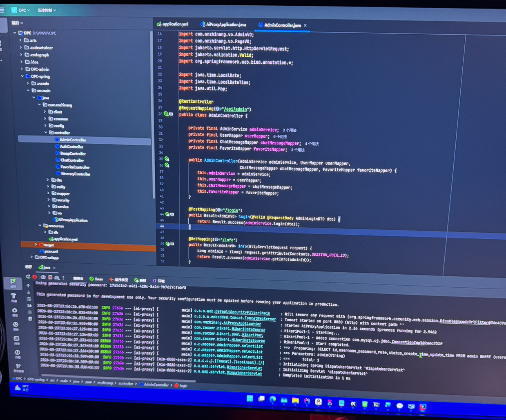Click the TomcatWebServer log link
Image resolution: width=506 pixels, height=420 pixels.
[260, 318]
